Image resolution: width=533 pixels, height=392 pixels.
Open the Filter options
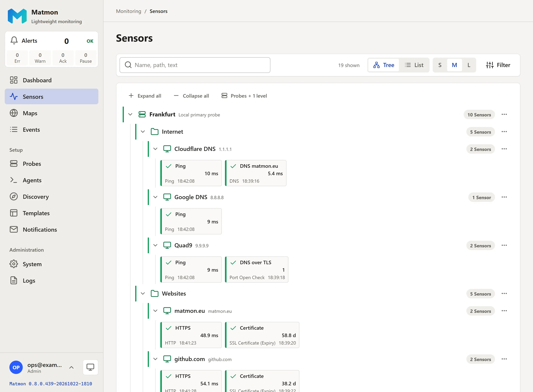pos(498,65)
